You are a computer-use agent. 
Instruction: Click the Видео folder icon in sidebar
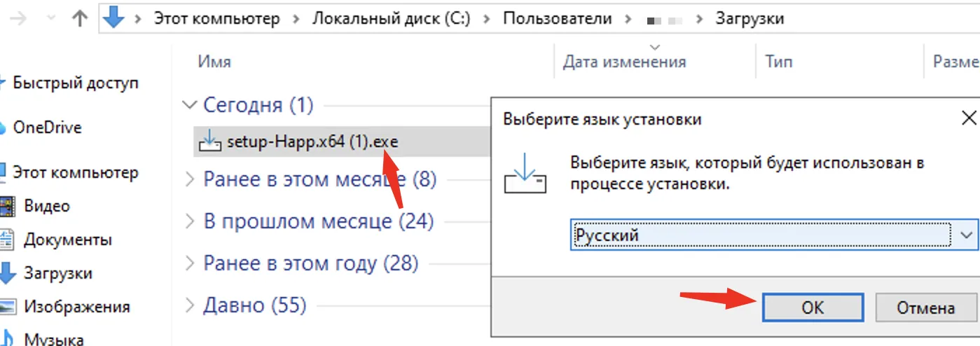7,206
